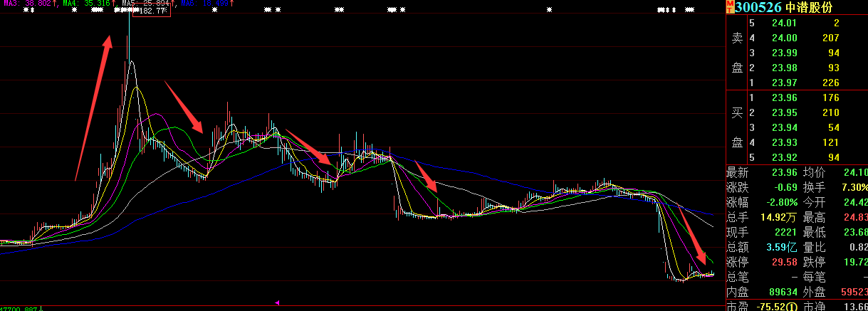This screenshot has height=311, width=868.
Task: Click the MA3: 38.802 indicator label
Action: [28, 4]
